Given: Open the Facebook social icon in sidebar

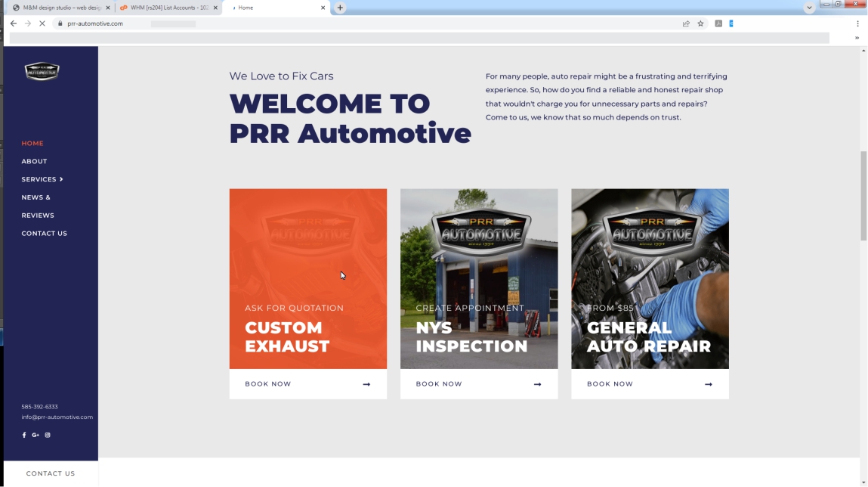Looking at the screenshot, I should [x=24, y=435].
